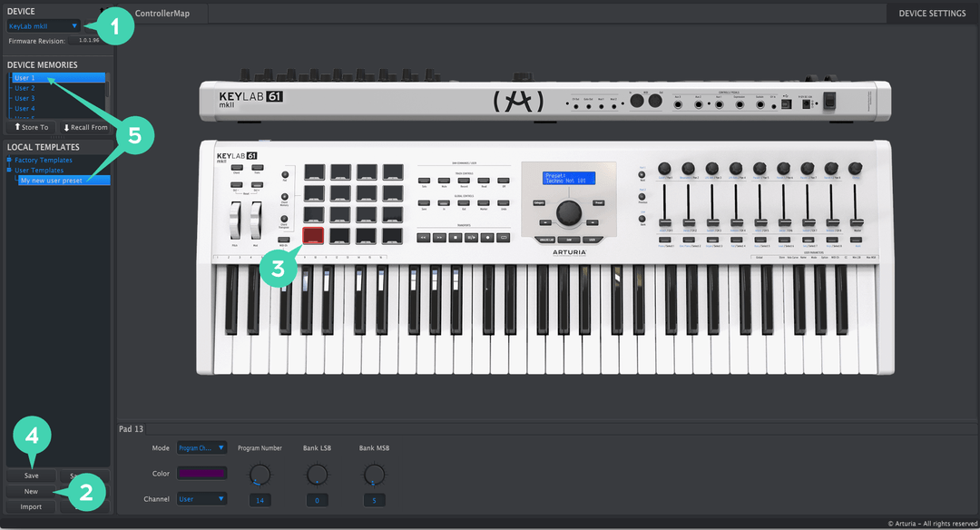
Task: Collapse the User Templates tree node
Action: tap(9, 170)
